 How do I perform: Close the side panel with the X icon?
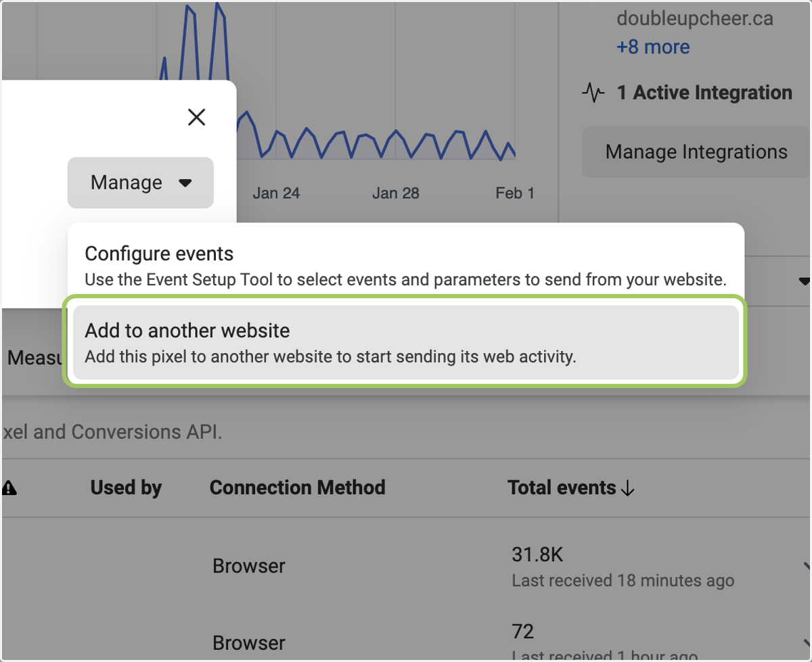(x=196, y=118)
